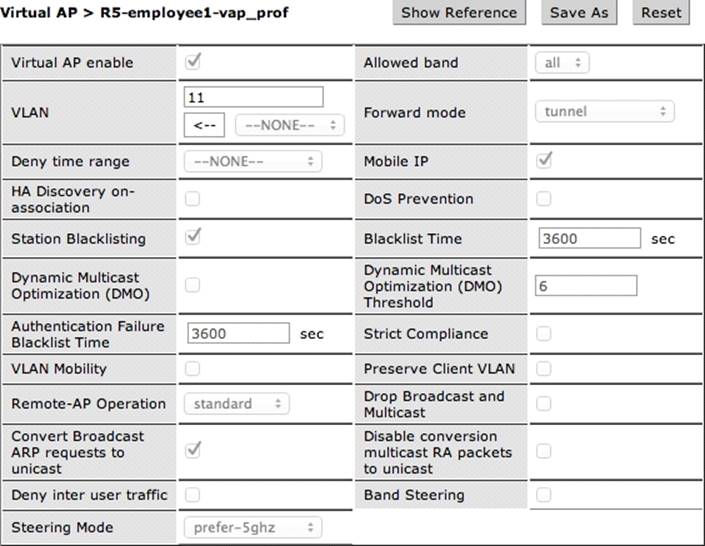Check the VLAN Mobility checkbox
705x546 pixels.
pyautogui.click(x=192, y=368)
